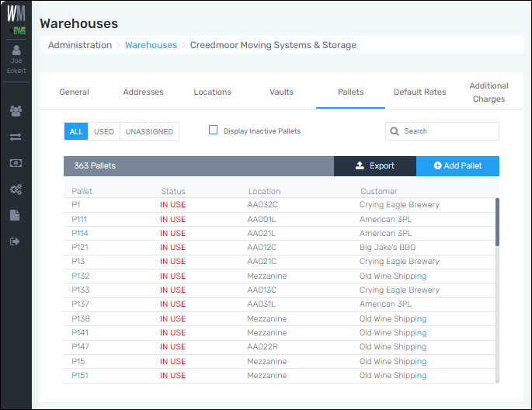Click the Creedmoor Moving Systems & Storage breadcrumb
Screen dimensions: 532x410
point(273,45)
